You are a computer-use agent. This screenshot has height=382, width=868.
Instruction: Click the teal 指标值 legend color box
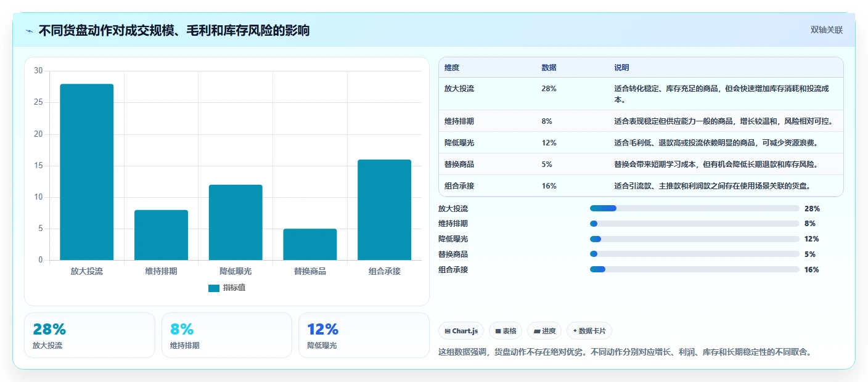click(x=214, y=288)
